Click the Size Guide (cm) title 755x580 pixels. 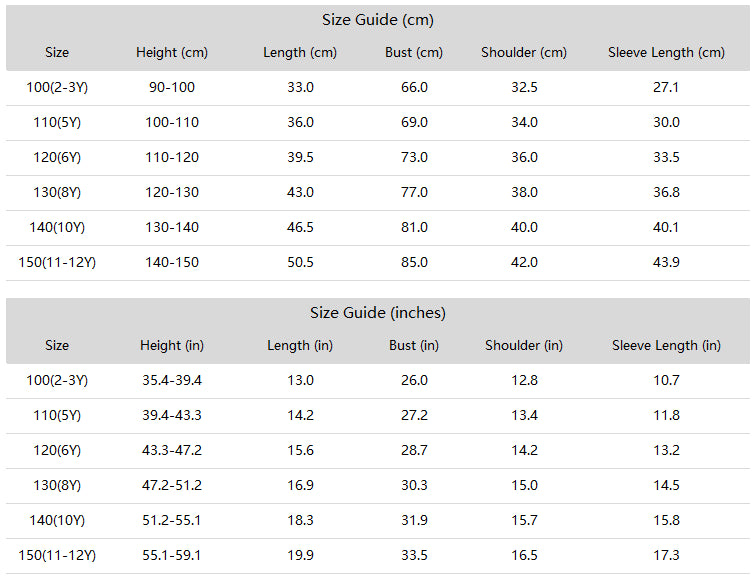[x=378, y=20]
